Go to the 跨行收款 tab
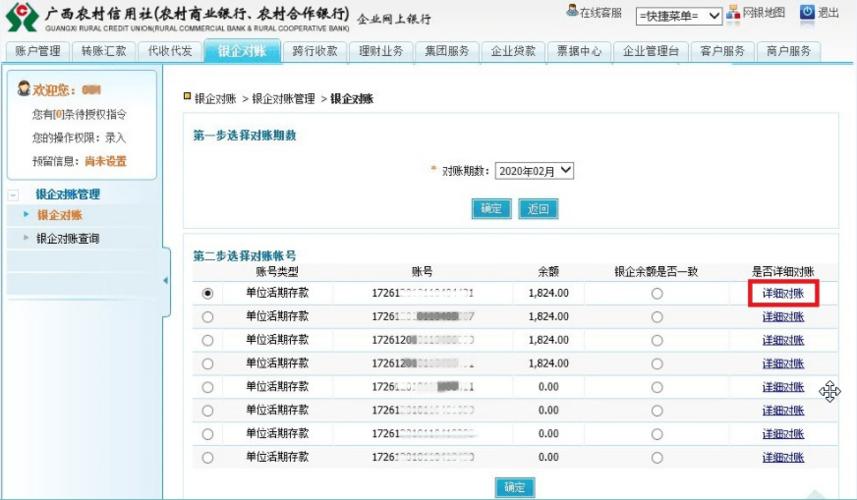The image size is (857, 500). pyautogui.click(x=315, y=51)
